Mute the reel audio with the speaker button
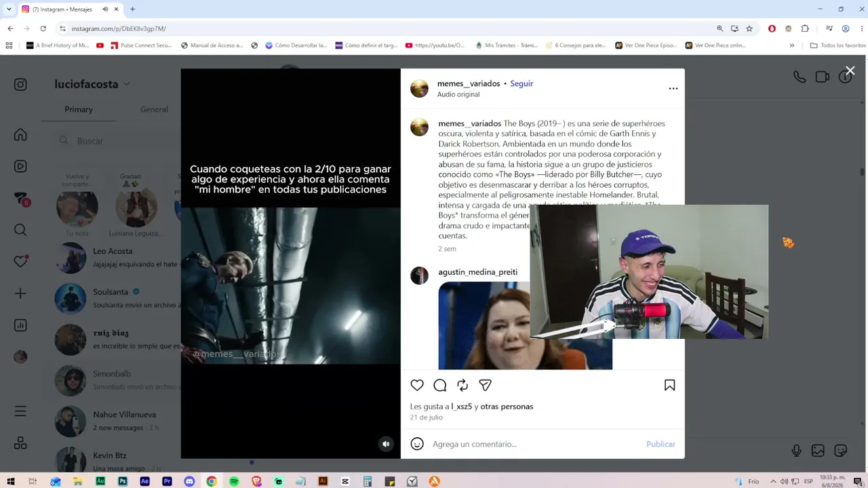The width and height of the screenshot is (868, 488). click(x=386, y=444)
